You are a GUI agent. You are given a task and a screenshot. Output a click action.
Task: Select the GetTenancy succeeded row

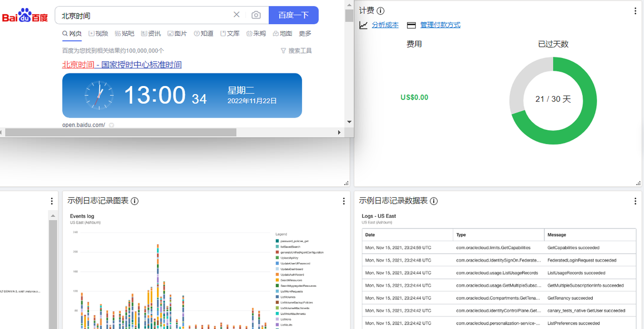[499, 298]
